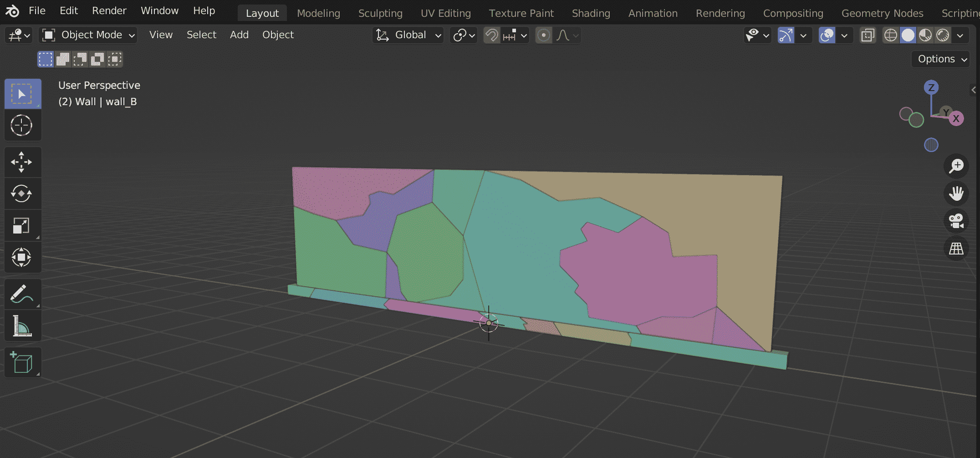Enable Snapping with the magnet icon
This screenshot has width=980, height=458.
491,35
